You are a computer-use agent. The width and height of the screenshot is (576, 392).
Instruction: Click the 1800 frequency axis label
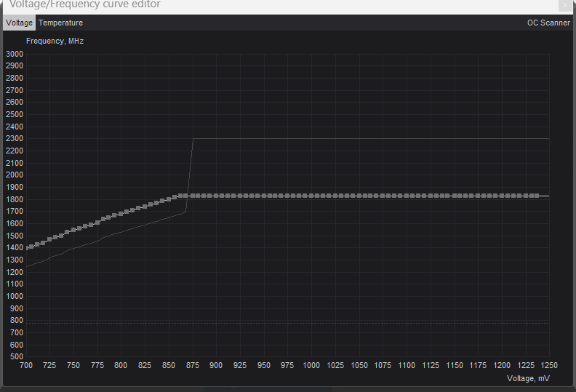15,199
